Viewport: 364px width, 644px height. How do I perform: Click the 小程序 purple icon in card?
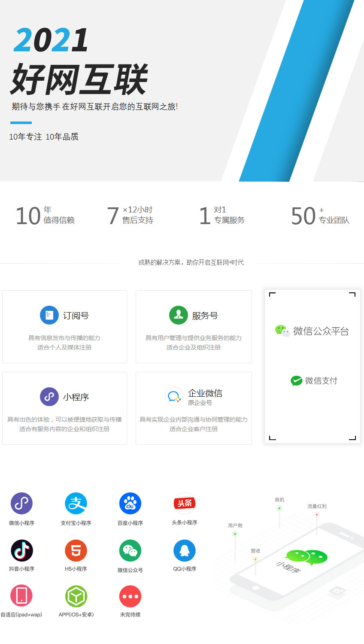click(x=49, y=397)
